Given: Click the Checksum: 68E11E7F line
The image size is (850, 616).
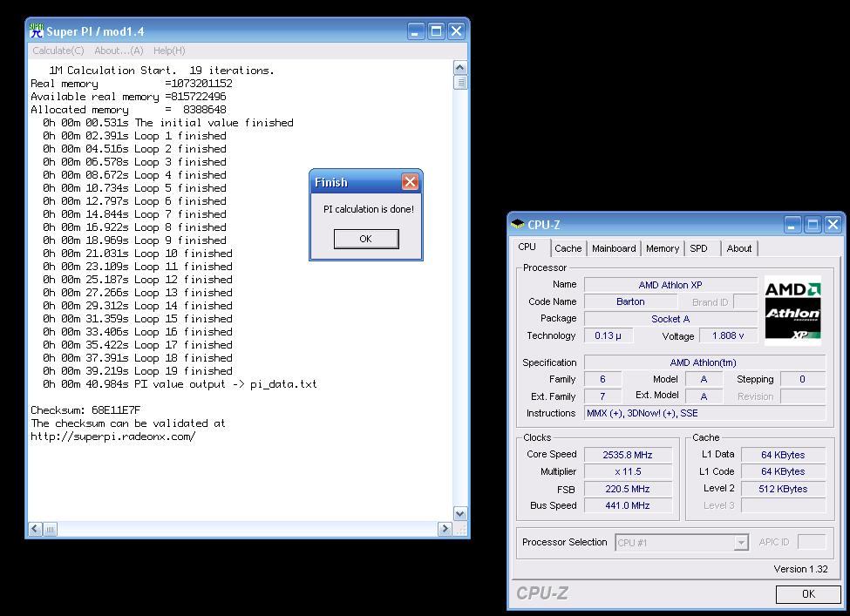Looking at the screenshot, I should [85, 410].
